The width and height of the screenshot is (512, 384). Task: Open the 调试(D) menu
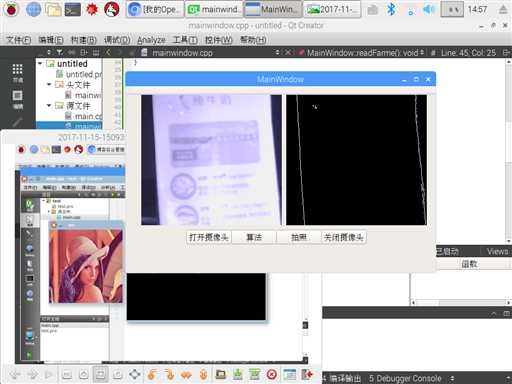click(x=117, y=40)
